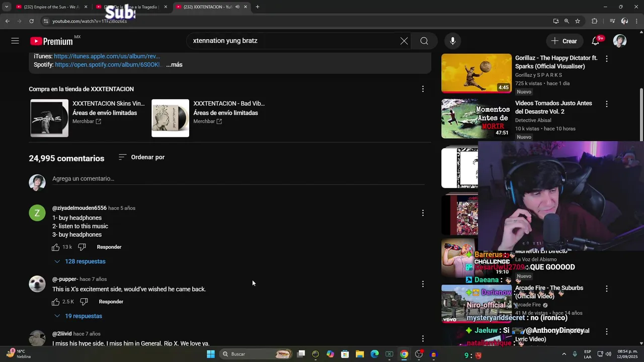The image size is (644, 362).
Task: Open the iTunes album link
Action: pos(107,56)
